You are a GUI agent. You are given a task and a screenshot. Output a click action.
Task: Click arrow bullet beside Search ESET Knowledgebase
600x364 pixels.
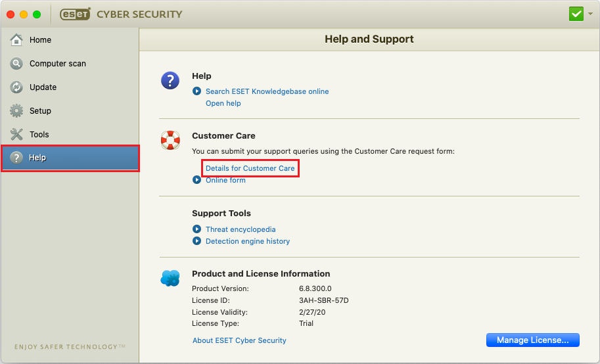click(x=196, y=91)
